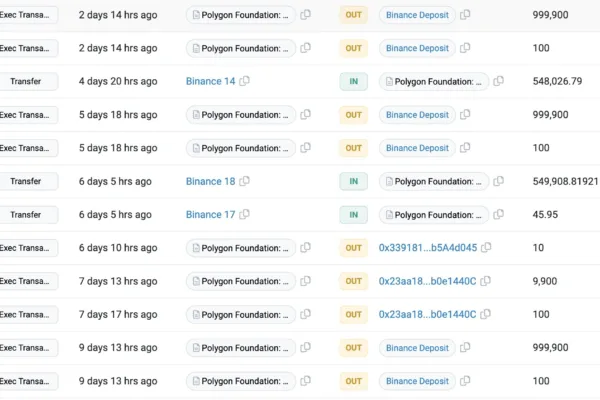This screenshot has height=400, width=600.
Task: Open the Binance 17 address link
Action: coord(210,214)
